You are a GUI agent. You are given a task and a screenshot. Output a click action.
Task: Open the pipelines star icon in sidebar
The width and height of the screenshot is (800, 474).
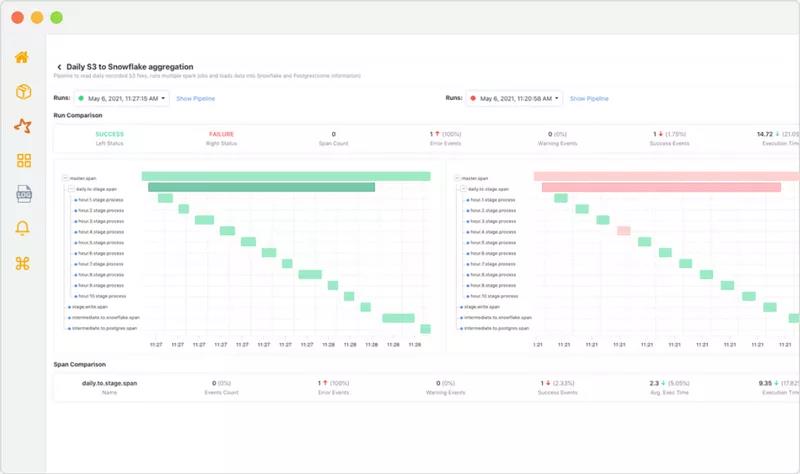(x=23, y=126)
